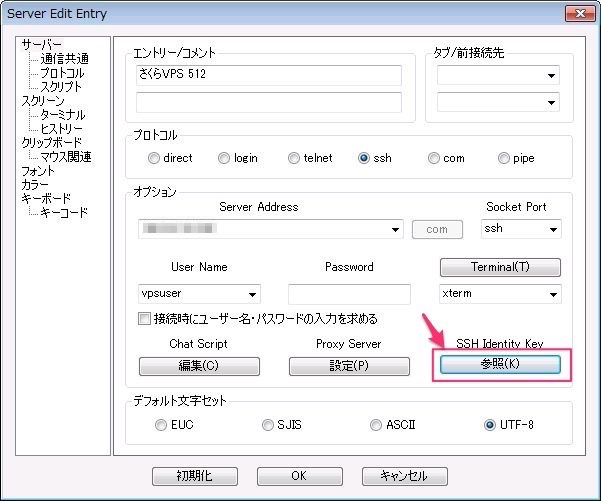Open the User Name dropdown list
Screen dimensions: 601x501
pos(252,294)
